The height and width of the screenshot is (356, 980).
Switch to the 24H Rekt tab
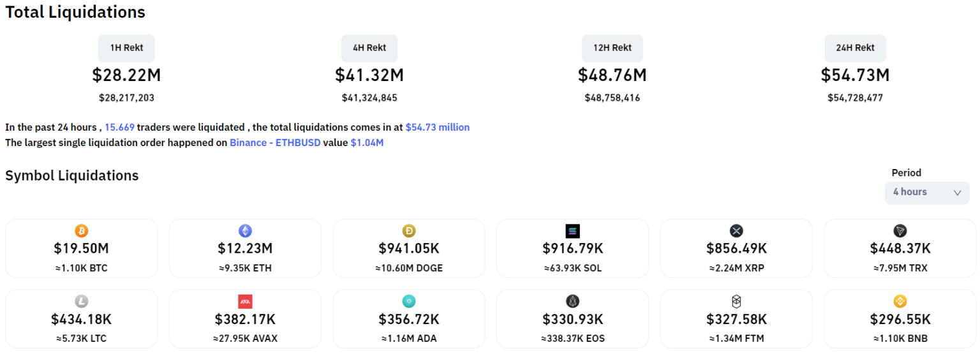855,48
